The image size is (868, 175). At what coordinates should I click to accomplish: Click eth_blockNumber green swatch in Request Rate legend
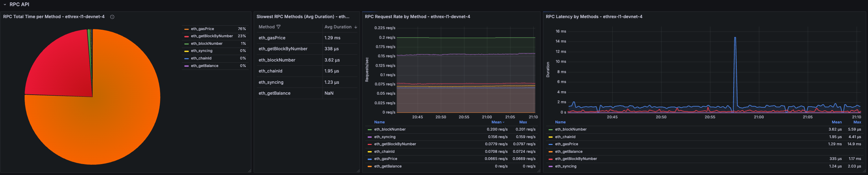coord(369,130)
